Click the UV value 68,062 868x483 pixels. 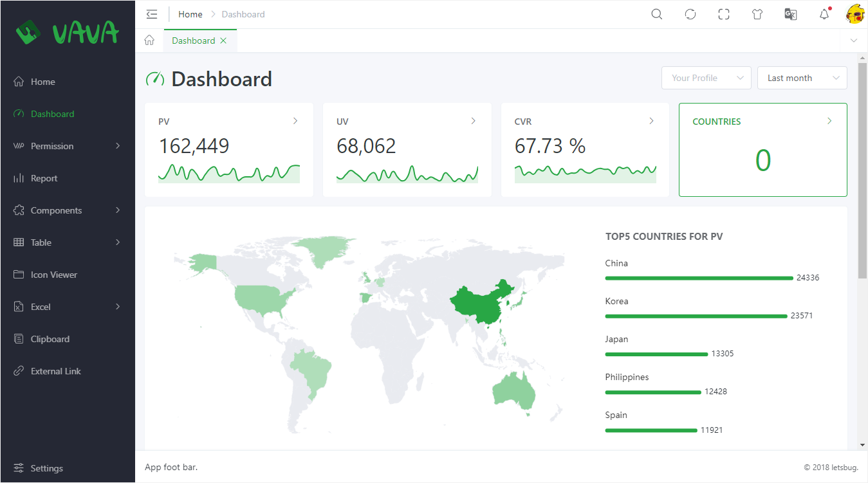pos(366,146)
